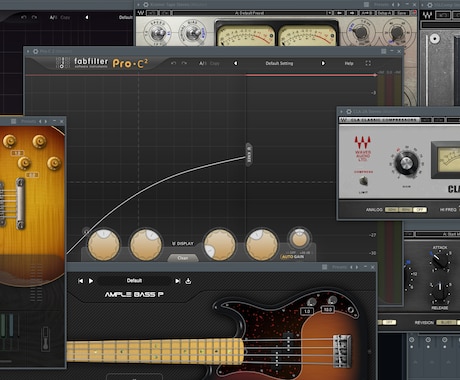The image size is (460, 380).
Task: Open Kramer Tape window settings gear
Action: [x=146, y=5]
